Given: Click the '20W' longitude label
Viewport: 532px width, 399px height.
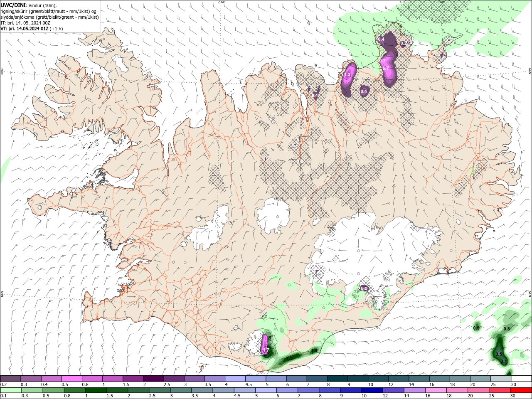Looking at the screenshot, I should [x=221, y=2].
